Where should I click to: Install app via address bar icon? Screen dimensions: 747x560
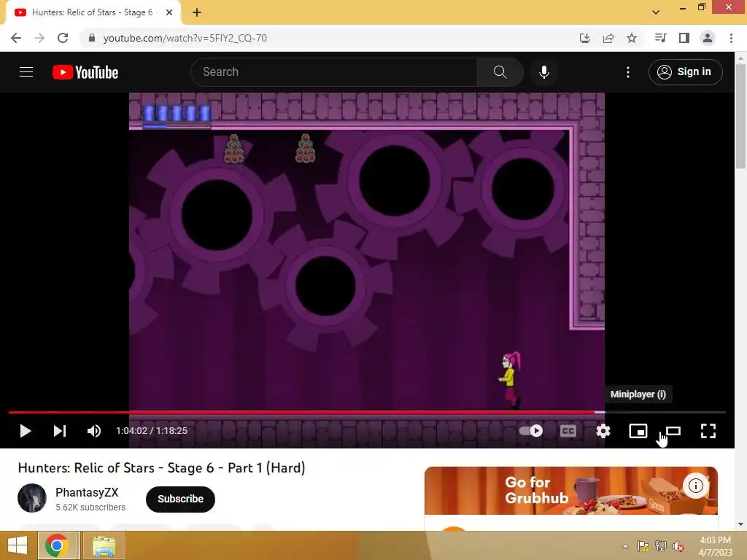[x=584, y=38]
